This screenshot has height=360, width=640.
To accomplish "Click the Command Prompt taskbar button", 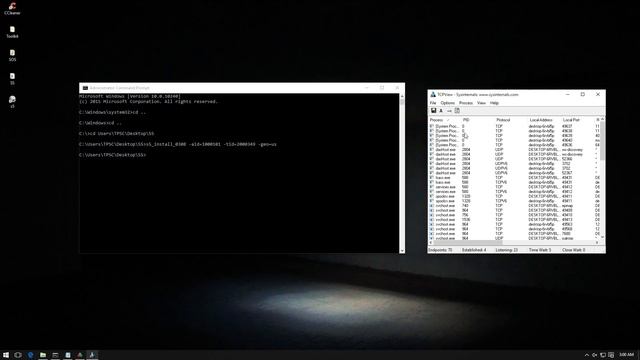I will pyautogui.click(x=55, y=355).
